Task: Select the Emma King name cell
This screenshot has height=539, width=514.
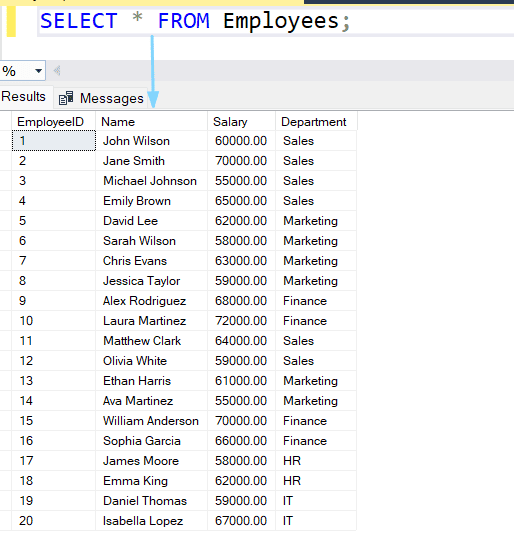Action: click(x=152, y=481)
